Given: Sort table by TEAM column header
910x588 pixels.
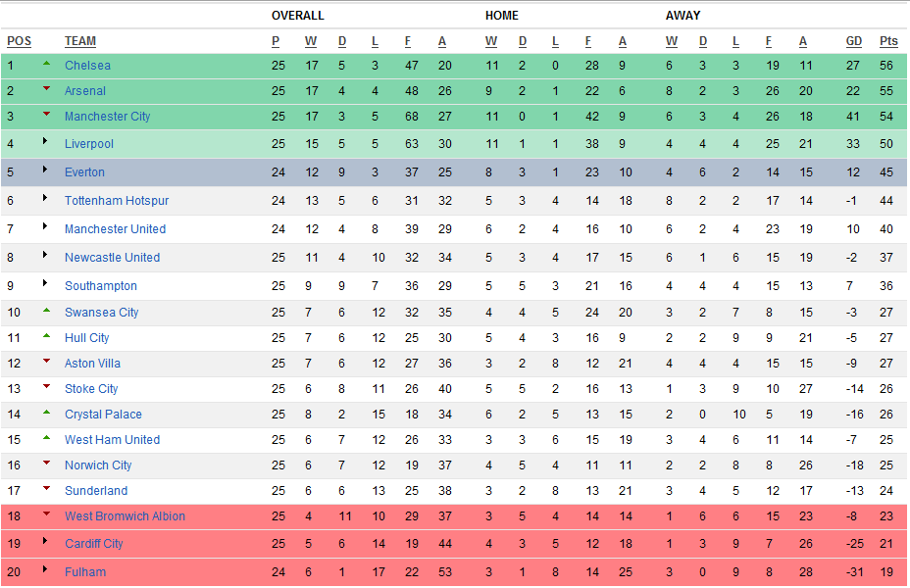Looking at the screenshot, I should 80,41.
